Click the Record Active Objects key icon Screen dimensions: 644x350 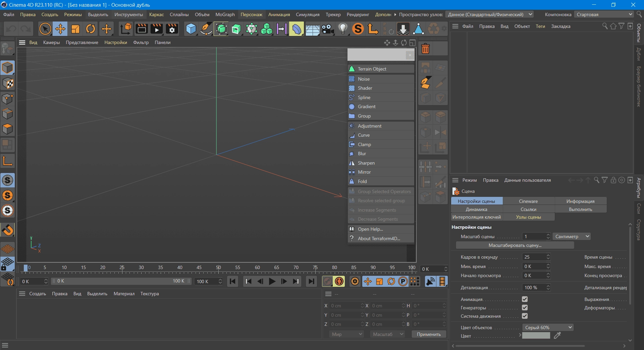tap(327, 281)
